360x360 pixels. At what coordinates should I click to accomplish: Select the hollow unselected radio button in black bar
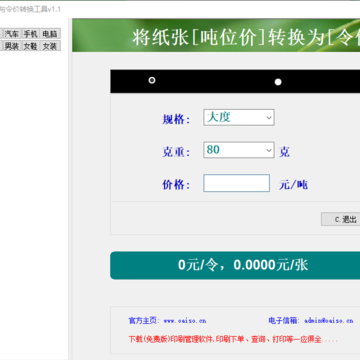pos(152,80)
